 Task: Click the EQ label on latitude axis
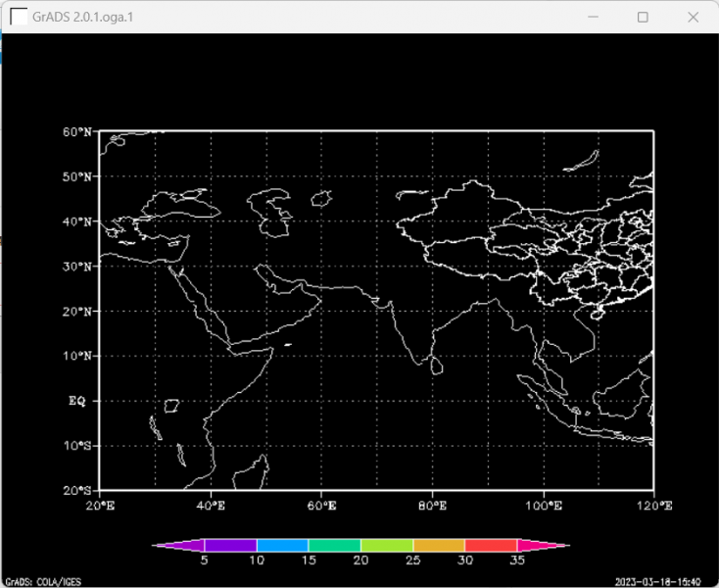(77, 401)
